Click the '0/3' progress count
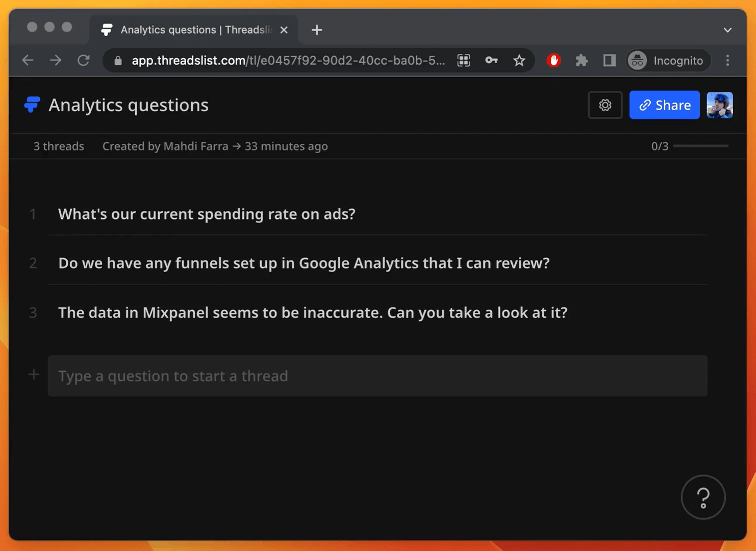Screen dimensions: 756x551 tap(660, 146)
